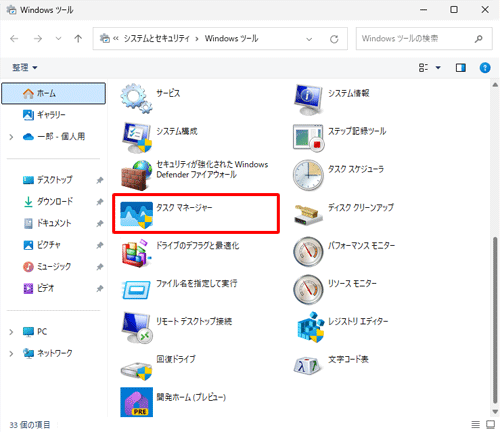Click the scrollbar down arrow

pos(495,412)
